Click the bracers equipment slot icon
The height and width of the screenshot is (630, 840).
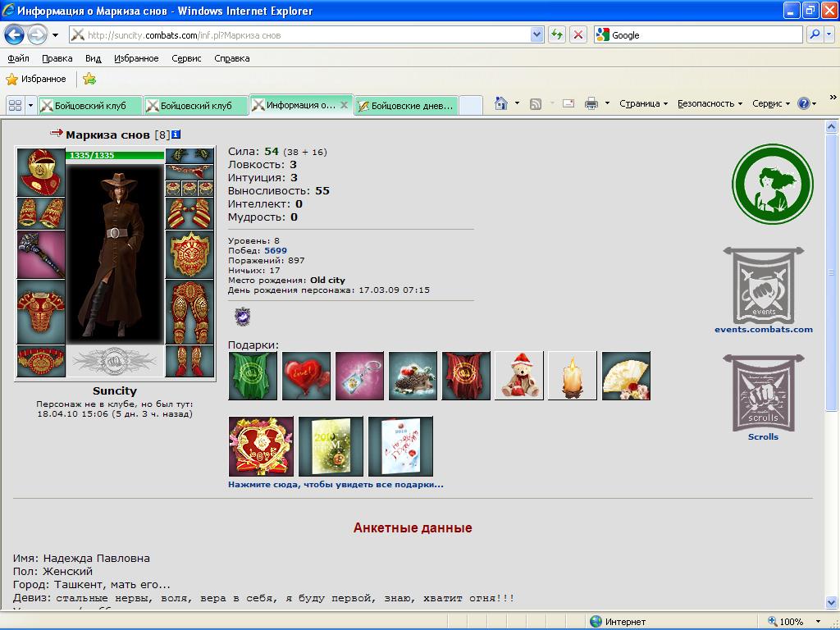[41, 213]
